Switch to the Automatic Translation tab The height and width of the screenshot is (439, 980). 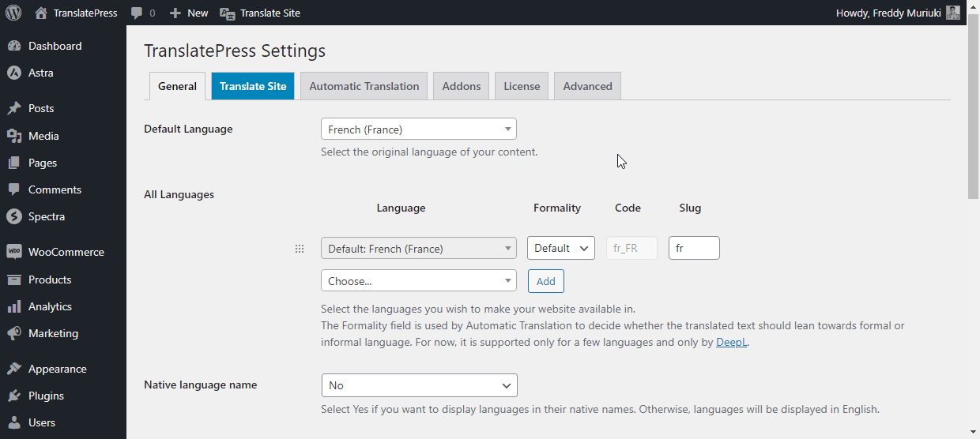364,86
